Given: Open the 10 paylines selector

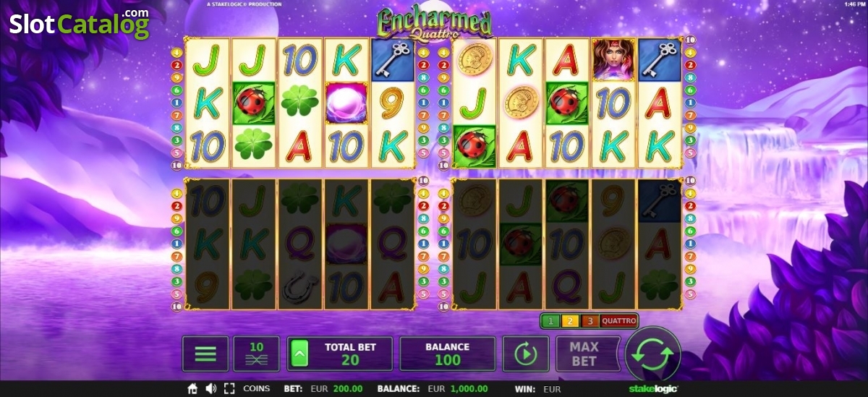Looking at the screenshot, I should [256, 354].
